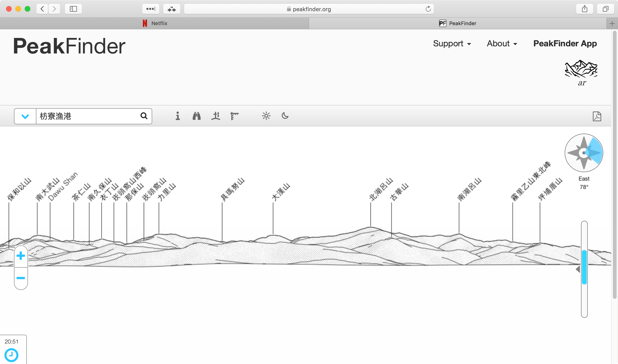
Task: Show the moon path overlay
Action: tap(285, 115)
